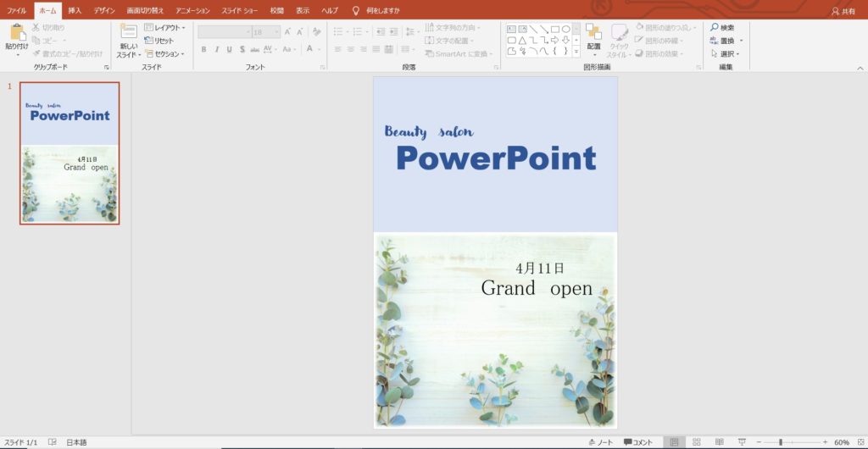
Task: Select the text box shape in gallery
Action: (x=511, y=30)
